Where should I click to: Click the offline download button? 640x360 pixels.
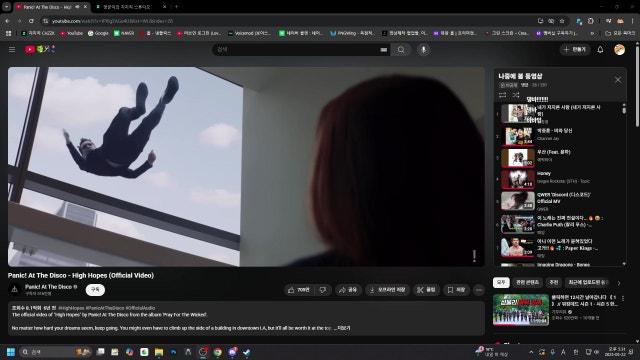tap(387, 290)
